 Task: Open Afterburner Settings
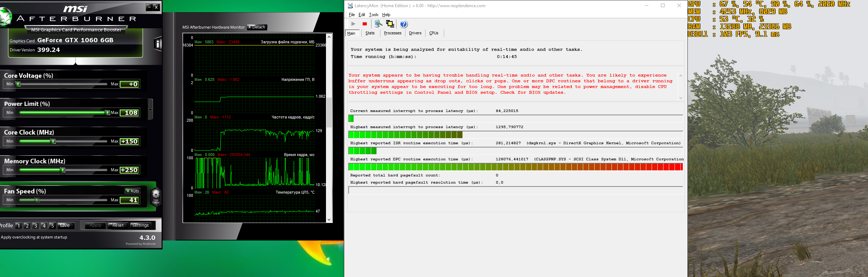click(x=140, y=225)
